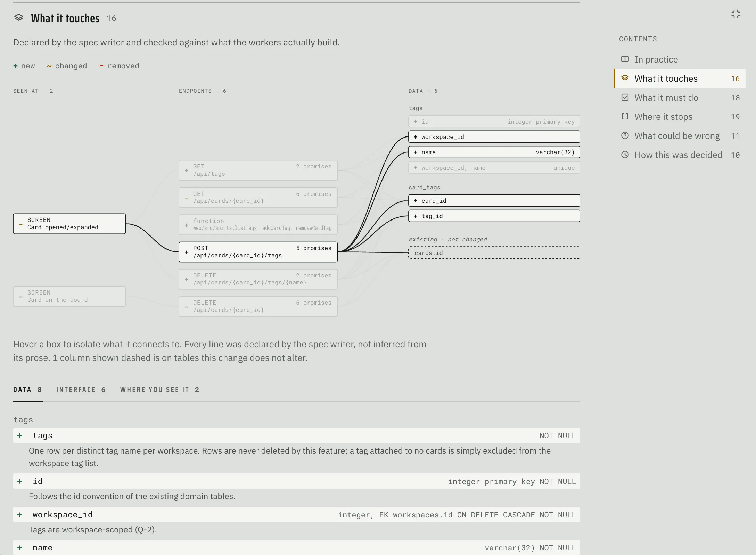The image size is (756, 555).
Task: Click the workspace_id, name unique constraint box
Action: [494, 168]
